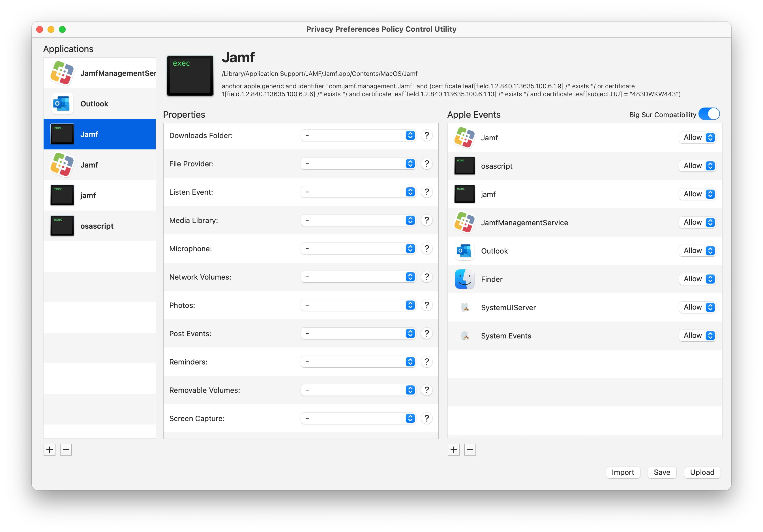Image resolution: width=763 pixels, height=532 pixels.
Task: Click the JamfManagementService icon in Apple Events
Action: point(464,223)
